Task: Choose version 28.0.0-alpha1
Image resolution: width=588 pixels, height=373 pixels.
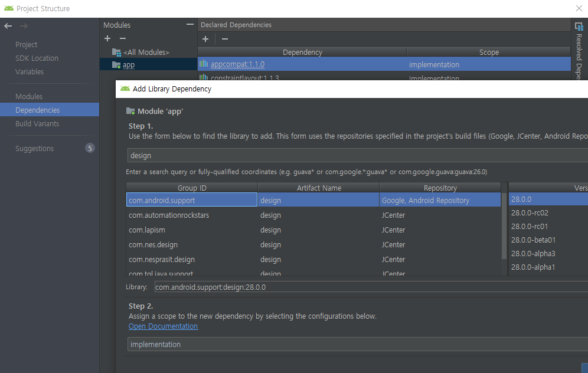Action: [548, 267]
